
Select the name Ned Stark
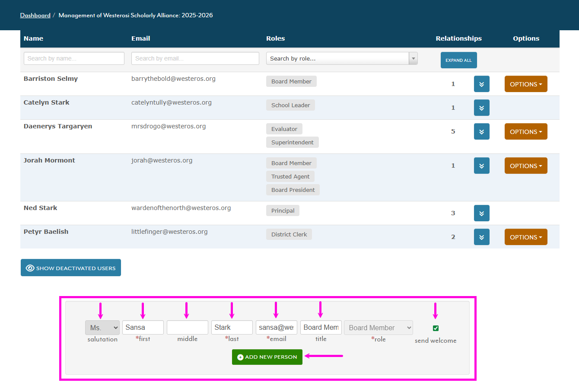coord(40,208)
